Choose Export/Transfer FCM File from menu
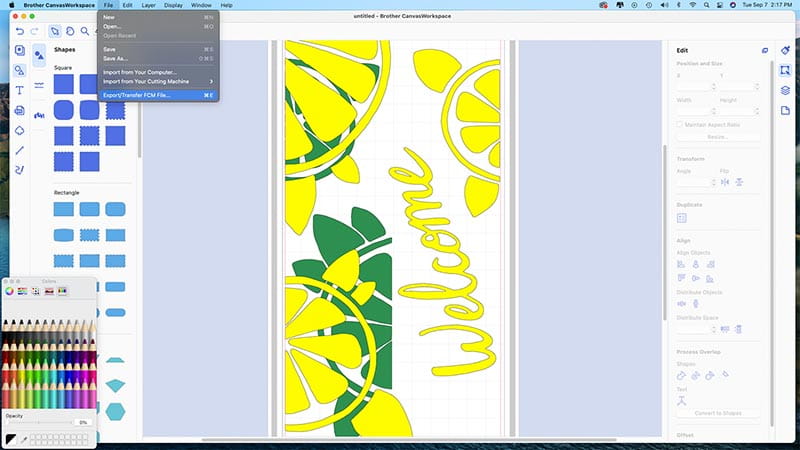 158,95
